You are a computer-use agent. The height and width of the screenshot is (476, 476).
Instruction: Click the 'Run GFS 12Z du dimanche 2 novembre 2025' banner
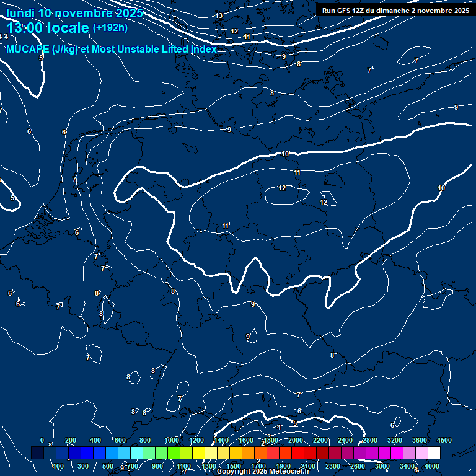tap(395, 11)
